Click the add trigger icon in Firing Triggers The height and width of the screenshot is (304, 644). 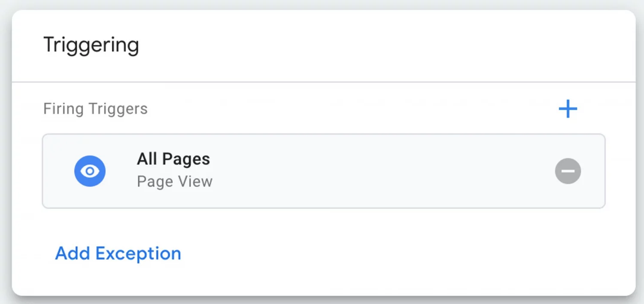[568, 109]
